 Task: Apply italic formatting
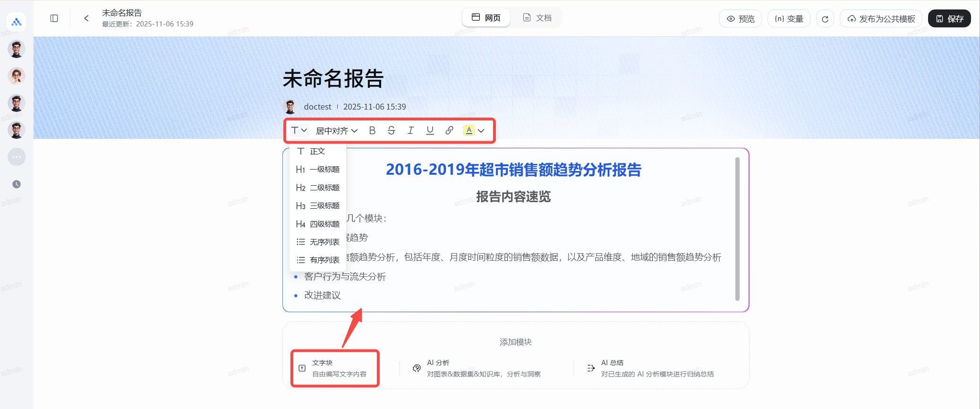coord(410,130)
